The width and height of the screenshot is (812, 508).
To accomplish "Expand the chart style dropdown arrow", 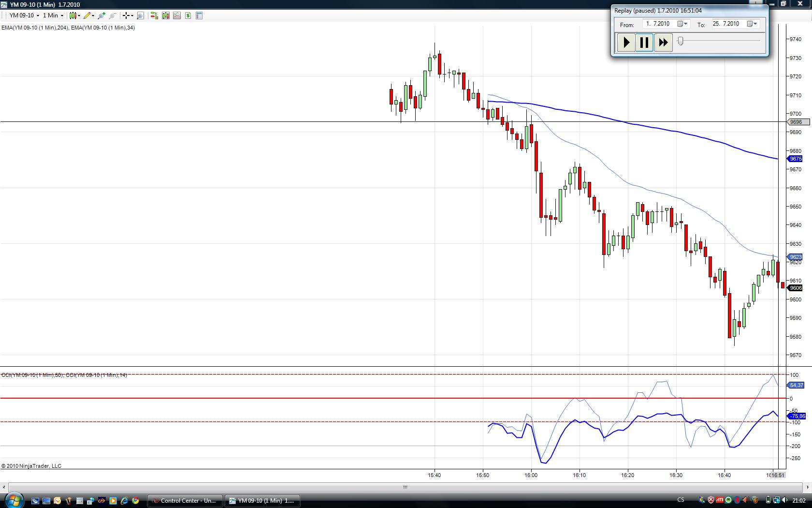I will pos(79,15).
